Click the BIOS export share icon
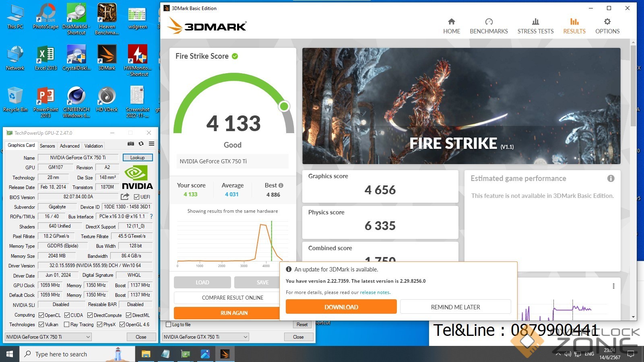644x362 pixels. point(125,197)
